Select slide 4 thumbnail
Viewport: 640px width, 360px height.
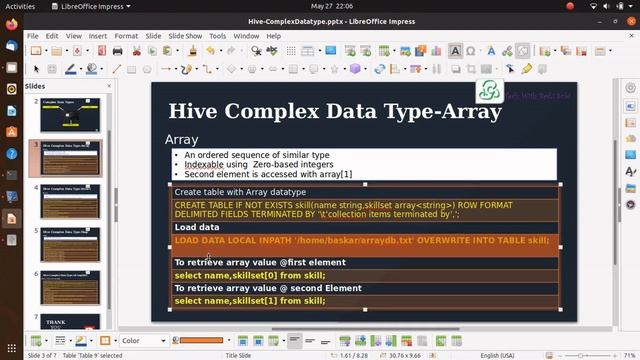pos(70,201)
